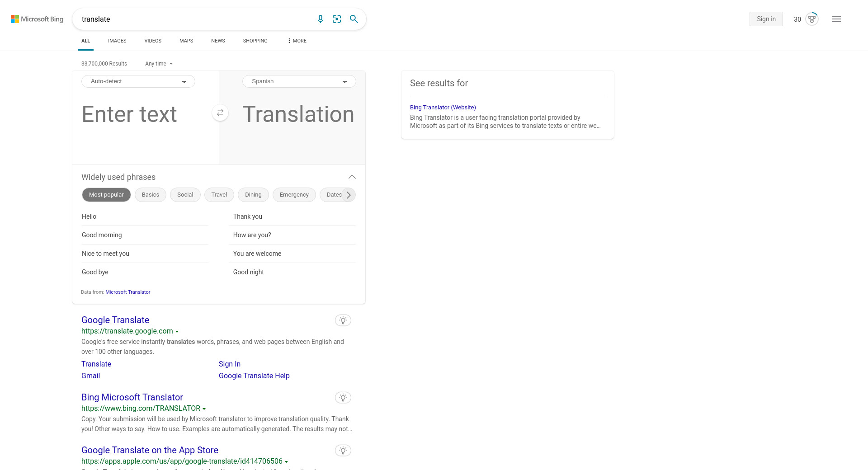Swap languages with the swap arrows icon

click(220, 113)
